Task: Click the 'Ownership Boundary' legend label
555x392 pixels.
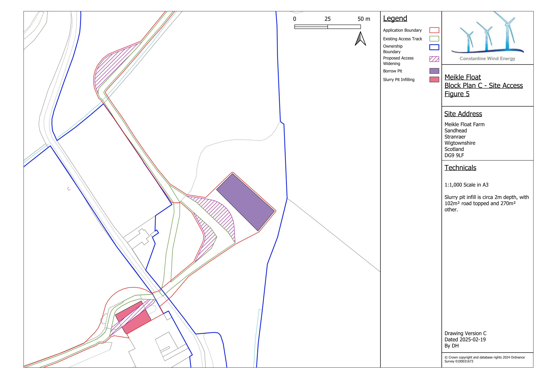Action: point(393,49)
